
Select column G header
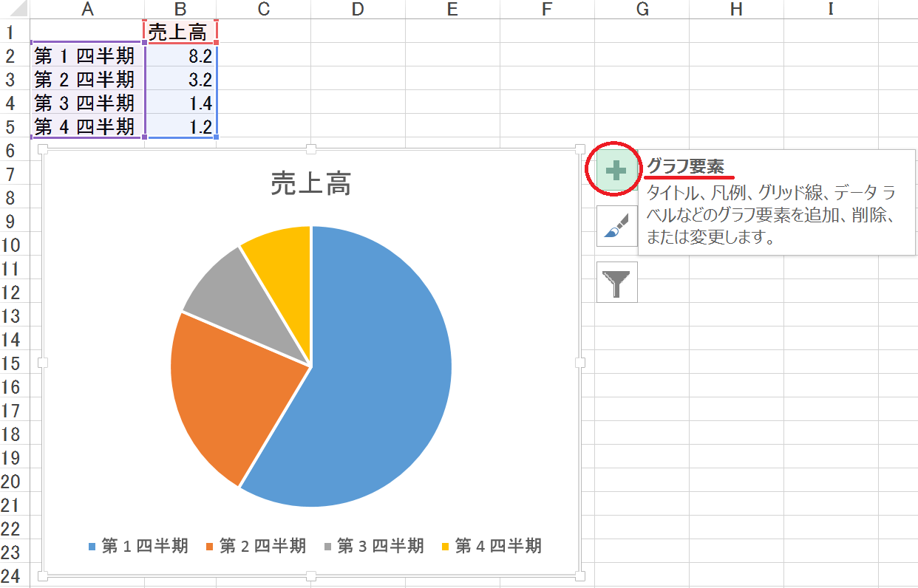pyautogui.click(x=642, y=10)
